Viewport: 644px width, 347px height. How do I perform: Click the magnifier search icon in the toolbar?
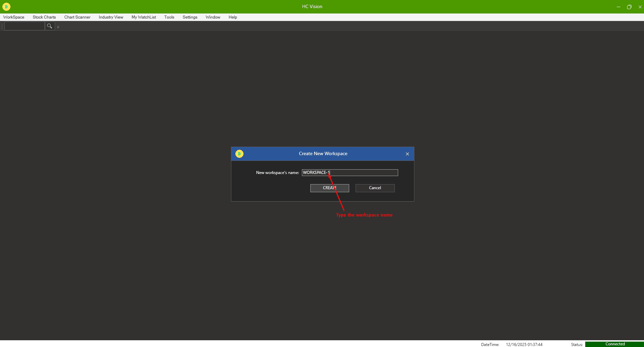50,26
